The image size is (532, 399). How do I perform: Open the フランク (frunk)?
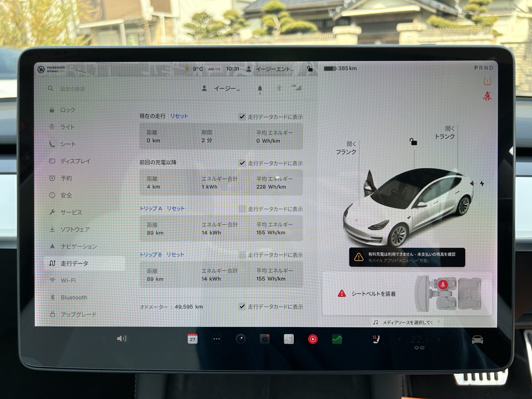coord(346,148)
